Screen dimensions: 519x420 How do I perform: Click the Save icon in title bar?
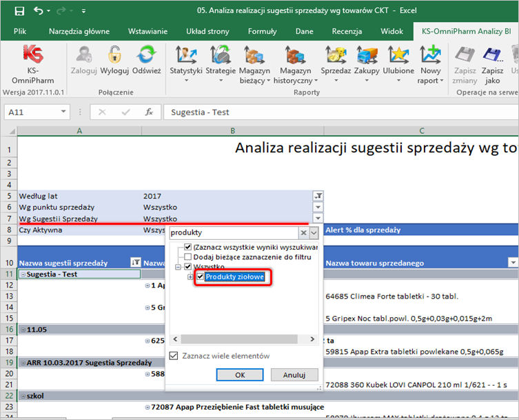tap(19, 11)
